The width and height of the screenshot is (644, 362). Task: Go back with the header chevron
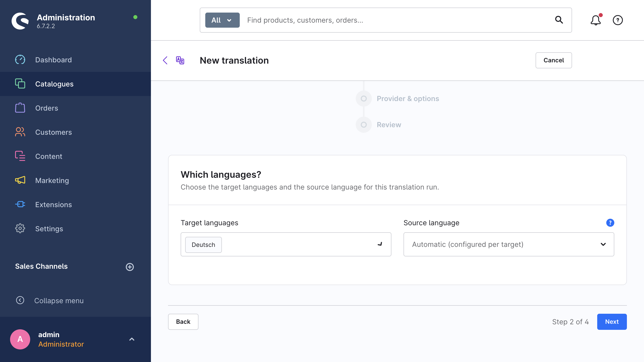pyautogui.click(x=165, y=60)
